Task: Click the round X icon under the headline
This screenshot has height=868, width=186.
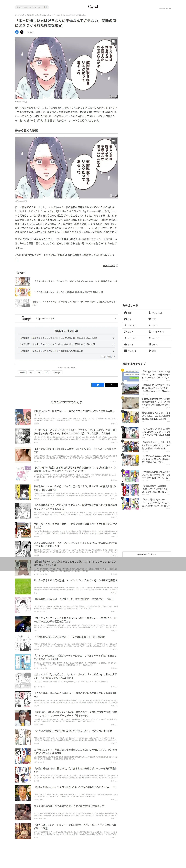Action: (x=22, y=32)
